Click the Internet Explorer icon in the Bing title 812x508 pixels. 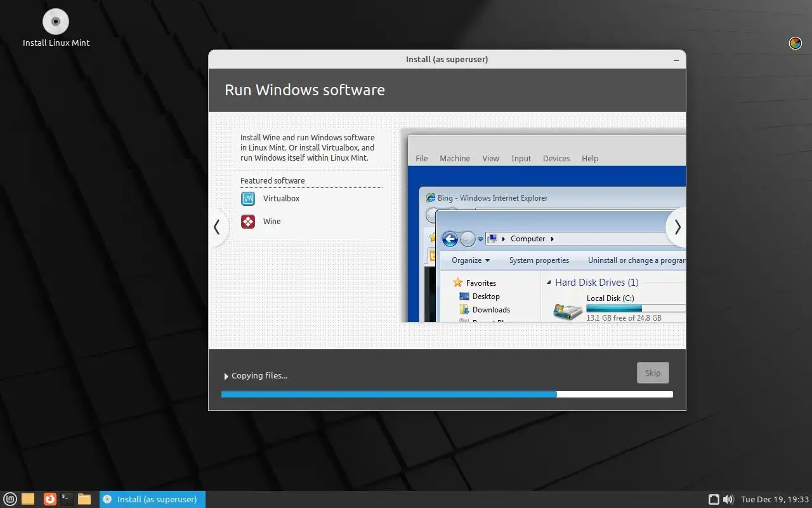tap(431, 198)
